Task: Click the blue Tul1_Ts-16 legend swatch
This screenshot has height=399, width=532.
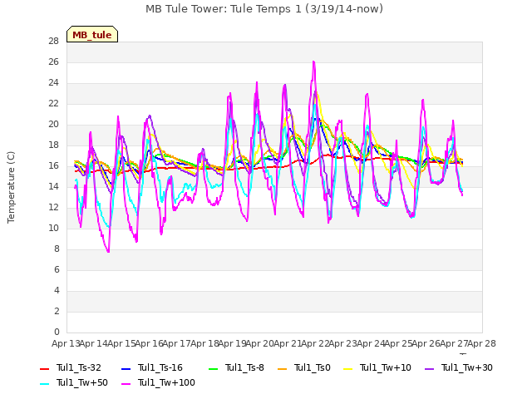Action: 126,368
